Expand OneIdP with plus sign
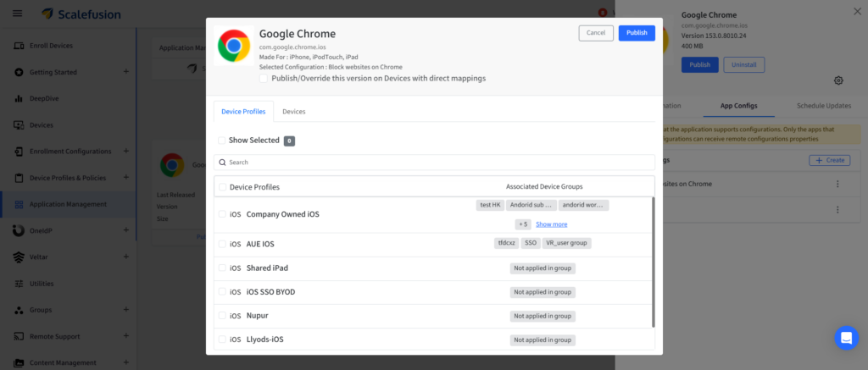 click(125, 230)
